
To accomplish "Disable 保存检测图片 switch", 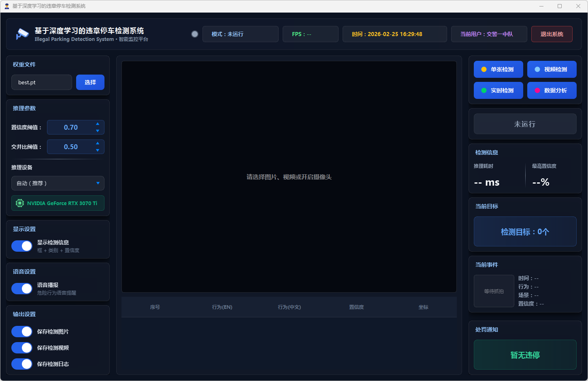I will click(22, 332).
